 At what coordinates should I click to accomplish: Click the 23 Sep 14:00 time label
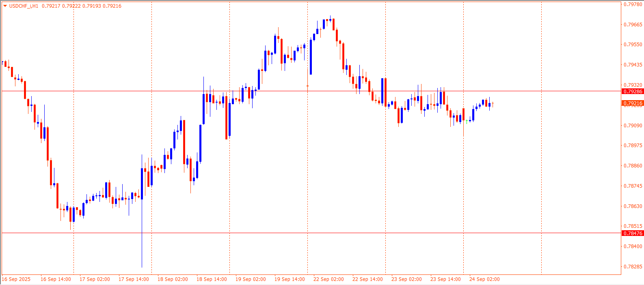coord(445,279)
